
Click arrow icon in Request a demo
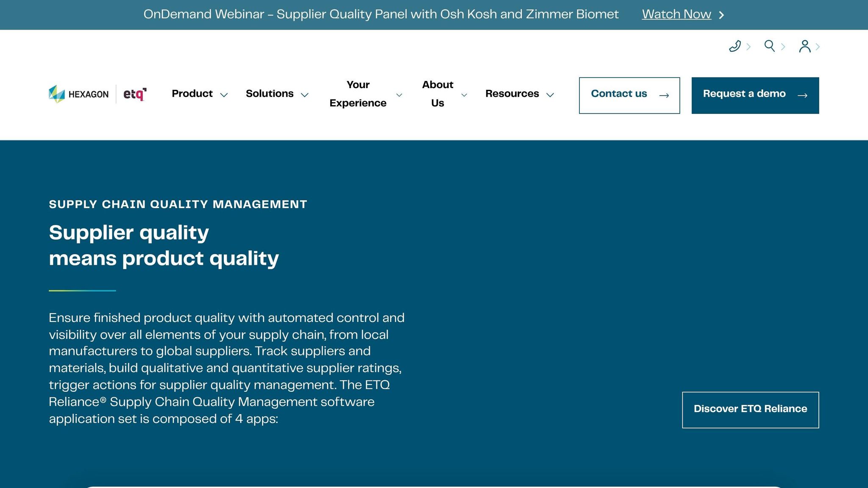coord(802,96)
